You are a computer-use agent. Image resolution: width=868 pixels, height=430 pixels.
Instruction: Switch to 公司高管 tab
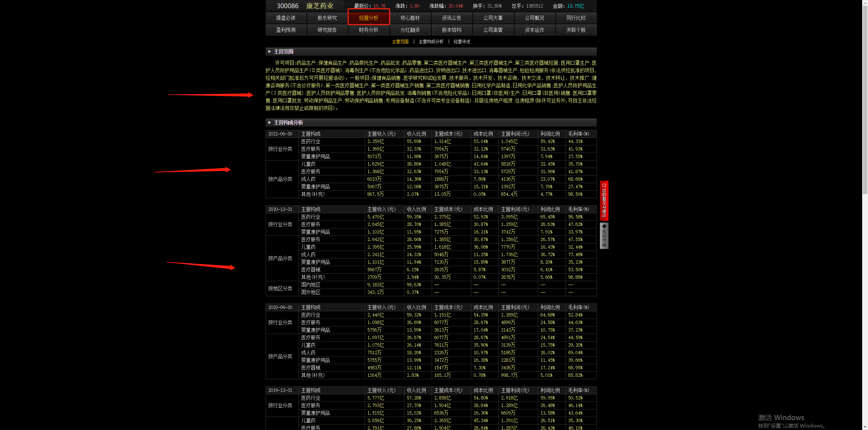coord(493,30)
